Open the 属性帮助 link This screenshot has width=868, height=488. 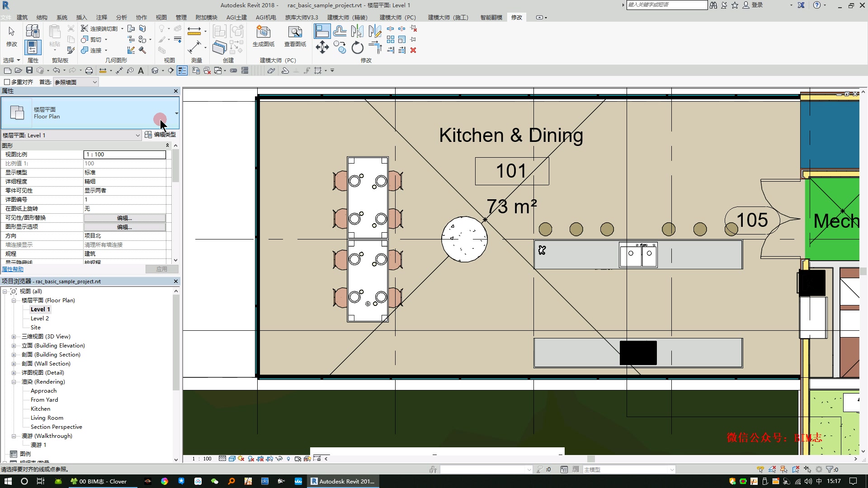(x=13, y=269)
